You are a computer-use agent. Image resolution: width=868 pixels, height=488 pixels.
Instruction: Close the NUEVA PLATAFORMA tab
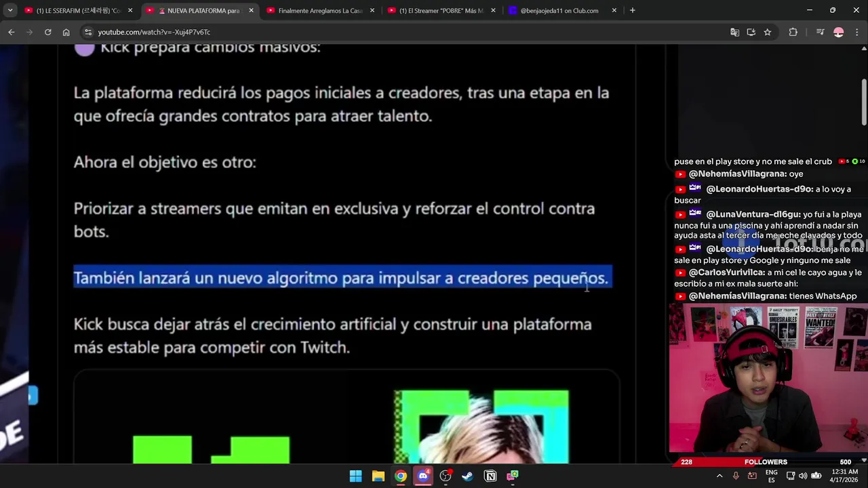tap(251, 10)
